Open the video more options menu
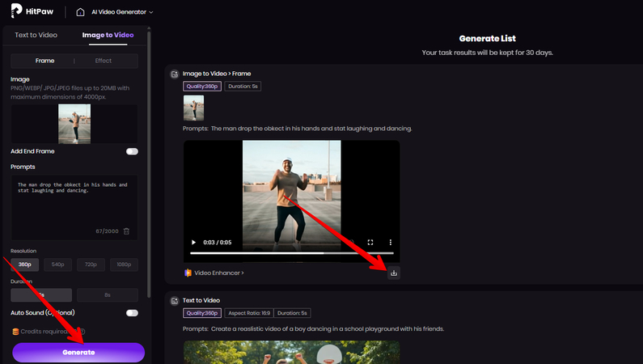Viewport: 643px width, 364px height. point(391,242)
